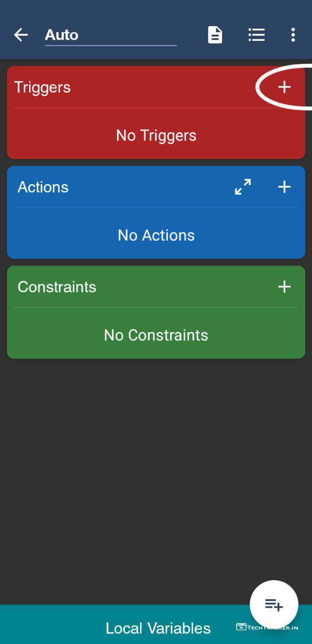Screen dimensions: 312x644
Task: Select the Constraints header label
Action: 57,287
